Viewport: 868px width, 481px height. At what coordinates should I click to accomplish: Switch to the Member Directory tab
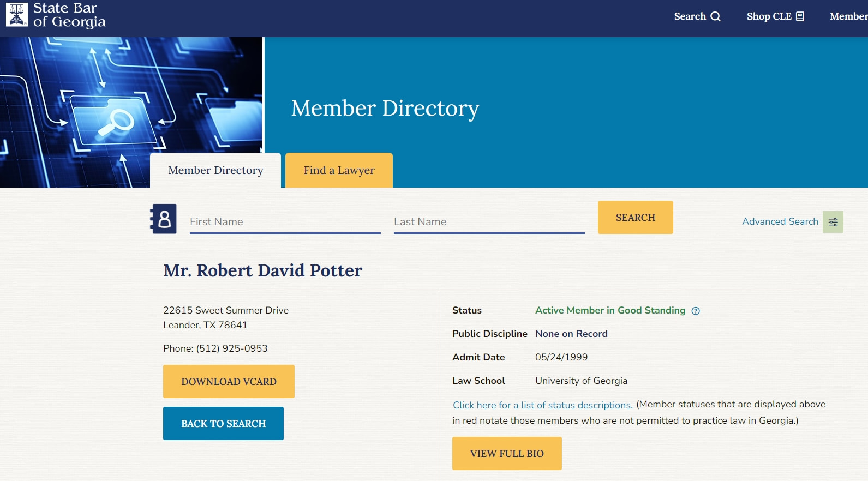pyautogui.click(x=215, y=170)
